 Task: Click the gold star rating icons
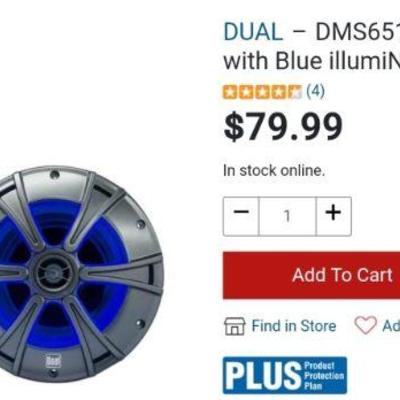coord(262,92)
